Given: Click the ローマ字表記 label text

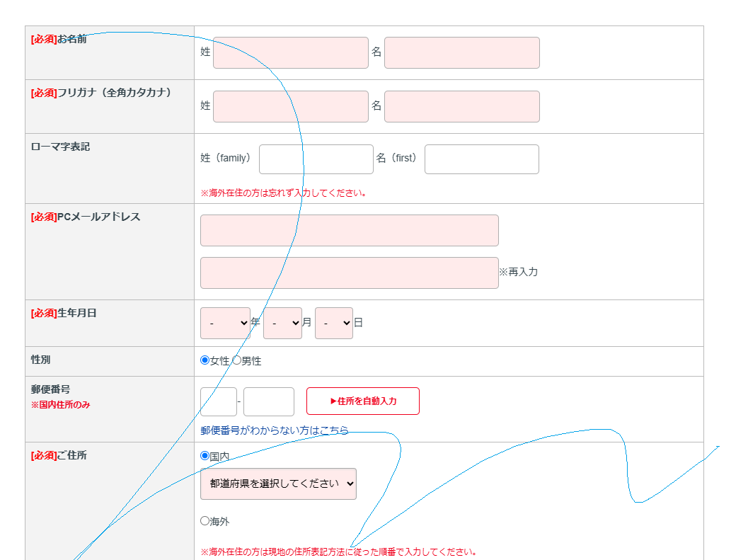Looking at the screenshot, I should click(x=60, y=147).
